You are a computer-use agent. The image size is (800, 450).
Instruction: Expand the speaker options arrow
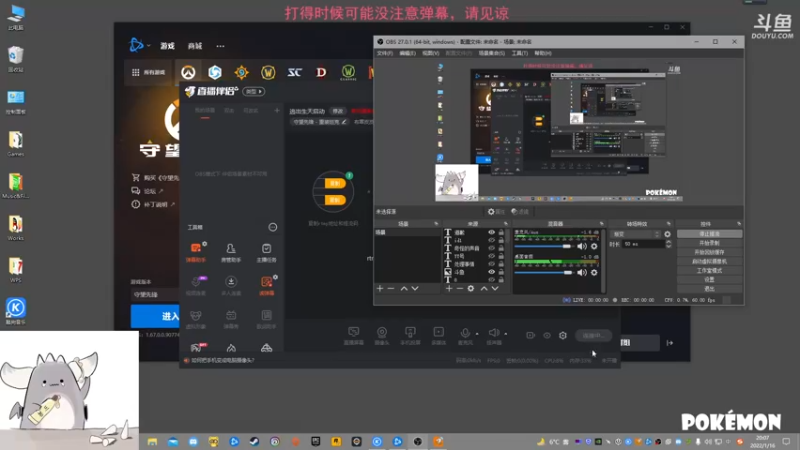[506, 334]
